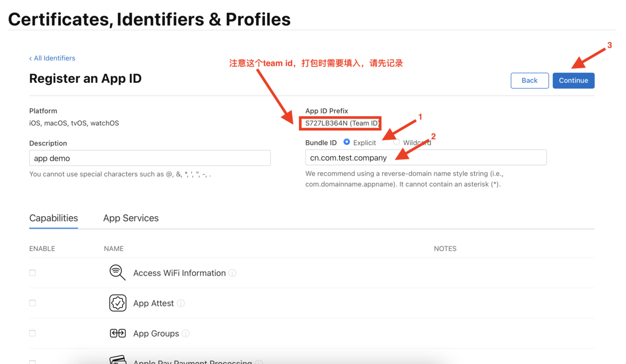Viewport: 626px width, 364px height.
Task: Open info tooltip next to App Groups
Action: coord(186,334)
